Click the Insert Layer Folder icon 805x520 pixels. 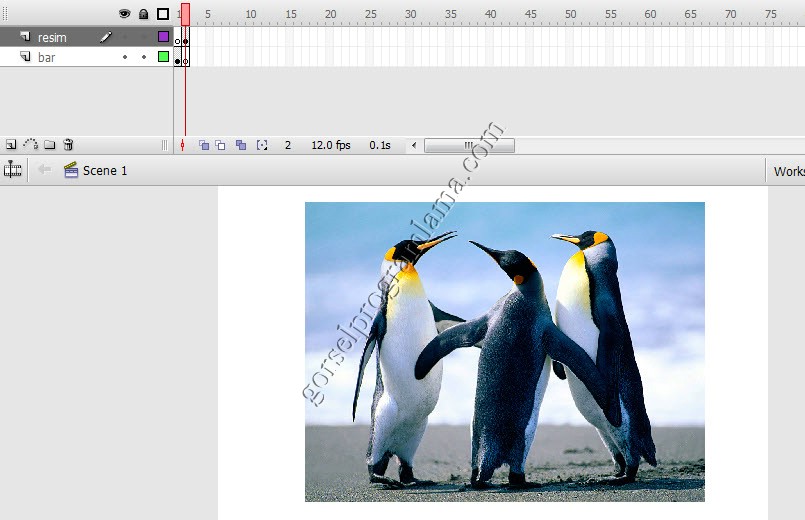[x=50, y=145]
